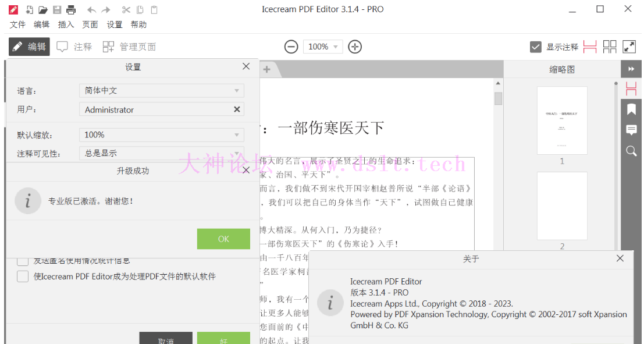Print the document using the printer icon
Viewport: 644px width, 344px height.
coord(71,9)
